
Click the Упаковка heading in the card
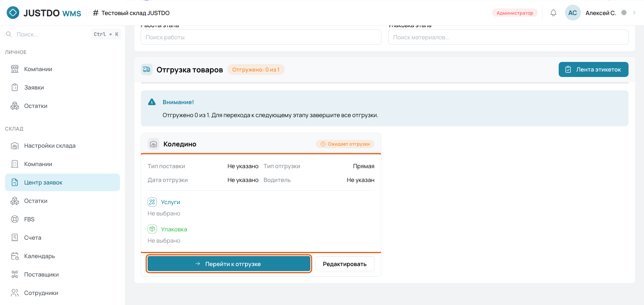(174, 229)
